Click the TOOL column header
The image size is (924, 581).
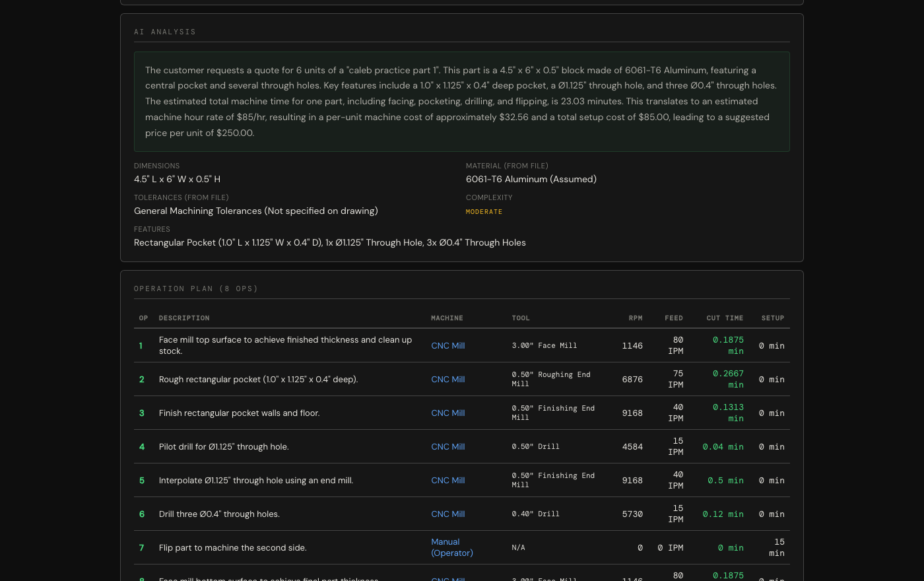pyautogui.click(x=521, y=318)
